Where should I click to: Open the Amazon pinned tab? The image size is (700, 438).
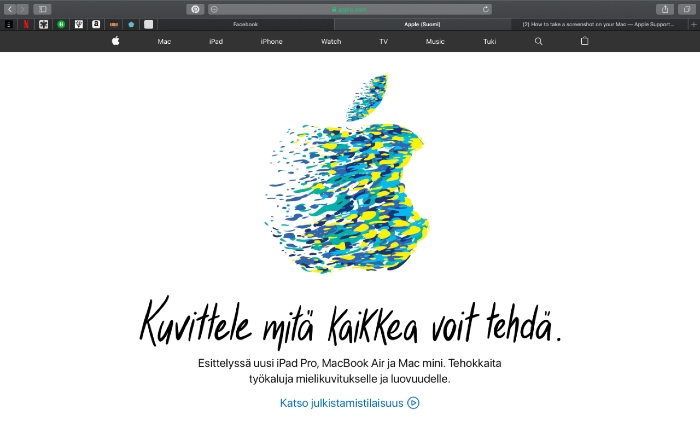click(96, 25)
